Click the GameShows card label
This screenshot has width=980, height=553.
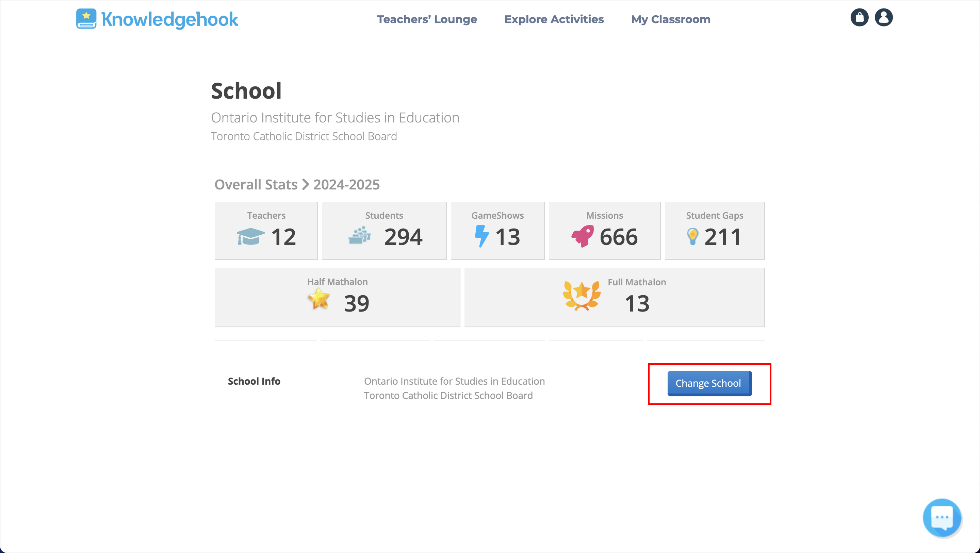click(497, 215)
